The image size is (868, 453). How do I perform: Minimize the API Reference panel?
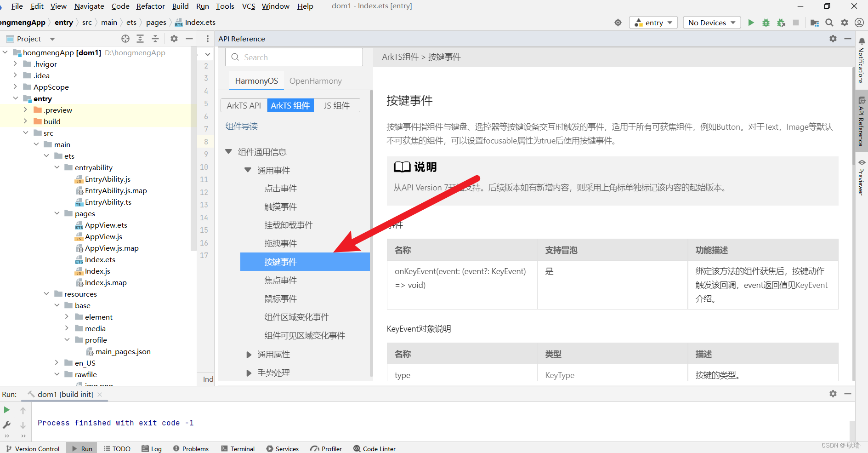click(x=848, y=39)
